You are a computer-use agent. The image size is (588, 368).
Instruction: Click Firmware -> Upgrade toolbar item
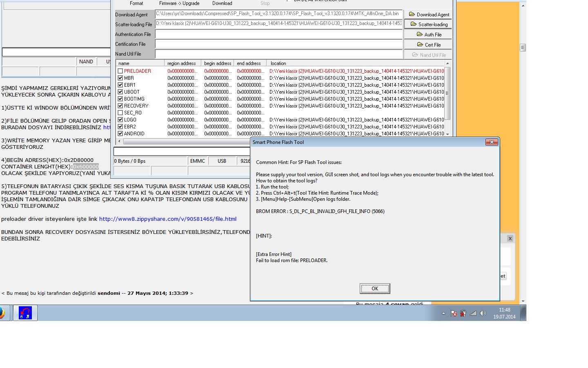click(x=179, y=3)
